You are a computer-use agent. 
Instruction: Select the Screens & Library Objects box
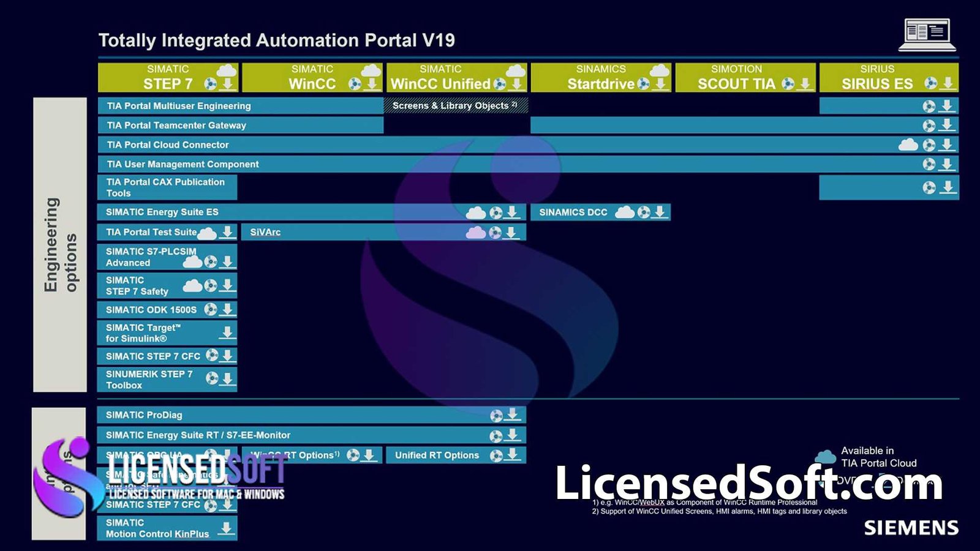pyautogui.click(x=456, y=105)
